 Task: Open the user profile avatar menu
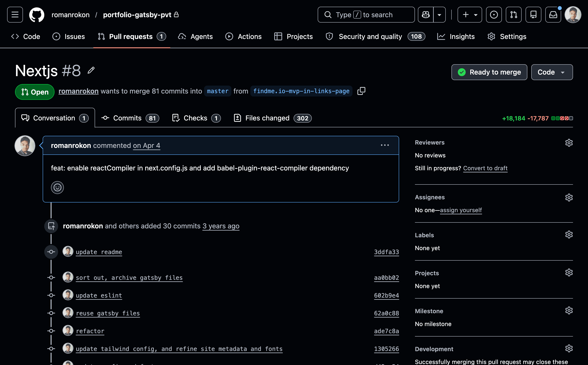pyautogui.click(x=573, y=15)
